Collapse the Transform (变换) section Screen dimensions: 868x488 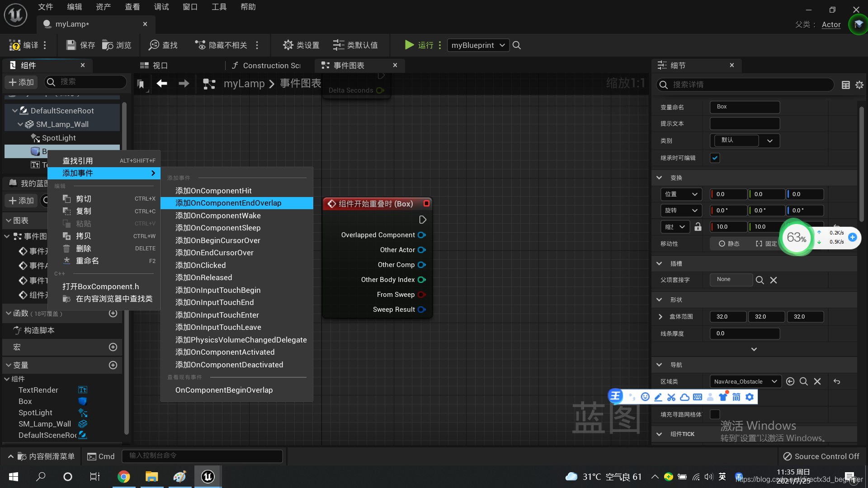click(x=659, y=178)
